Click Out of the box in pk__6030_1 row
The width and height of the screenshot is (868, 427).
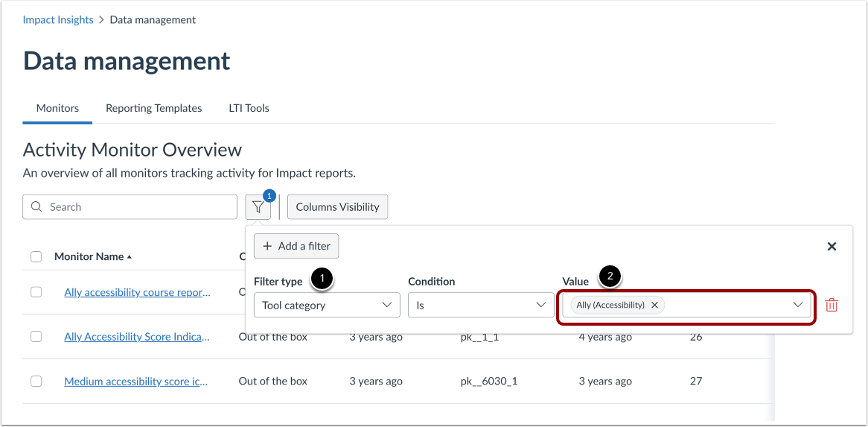273,381
